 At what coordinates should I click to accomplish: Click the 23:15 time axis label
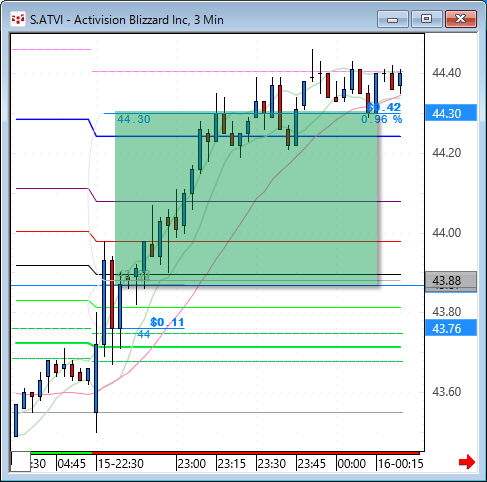coord(231,463)
